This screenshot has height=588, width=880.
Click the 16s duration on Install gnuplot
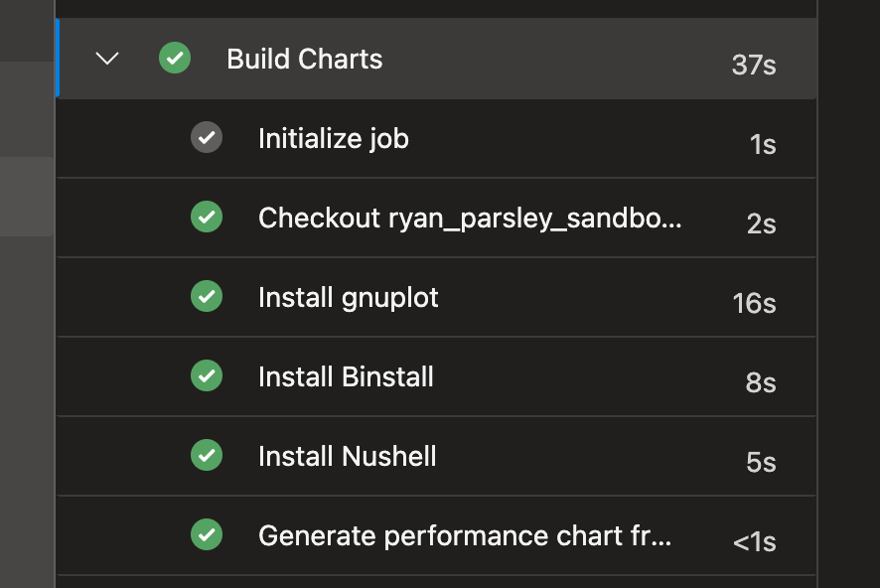754,303
